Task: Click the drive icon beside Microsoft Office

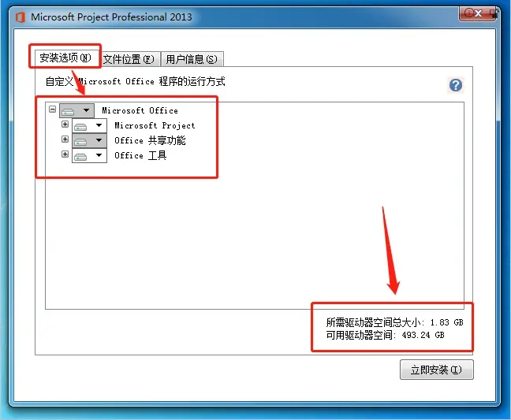Action: tap(68, 112)
